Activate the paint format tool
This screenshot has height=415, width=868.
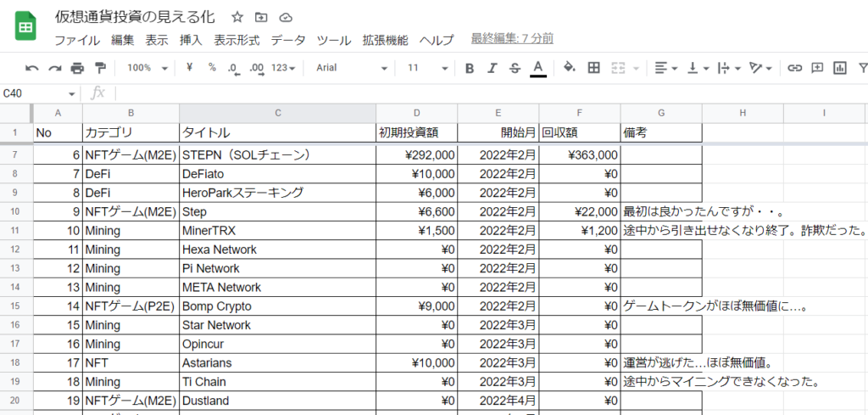click(x=100, y=68)
